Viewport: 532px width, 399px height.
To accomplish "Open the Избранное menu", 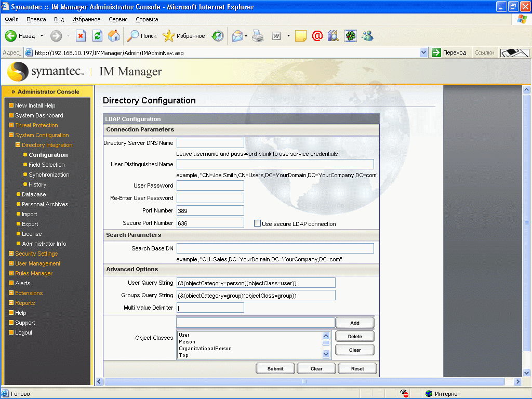I will point(86,19).
